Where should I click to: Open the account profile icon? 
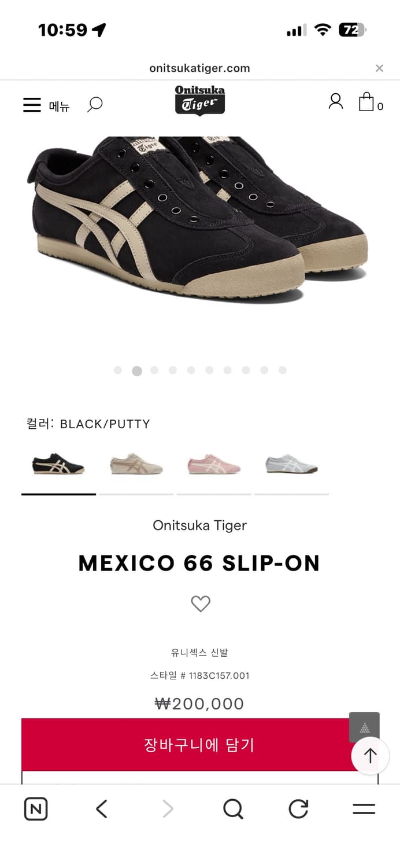[336, 101]
